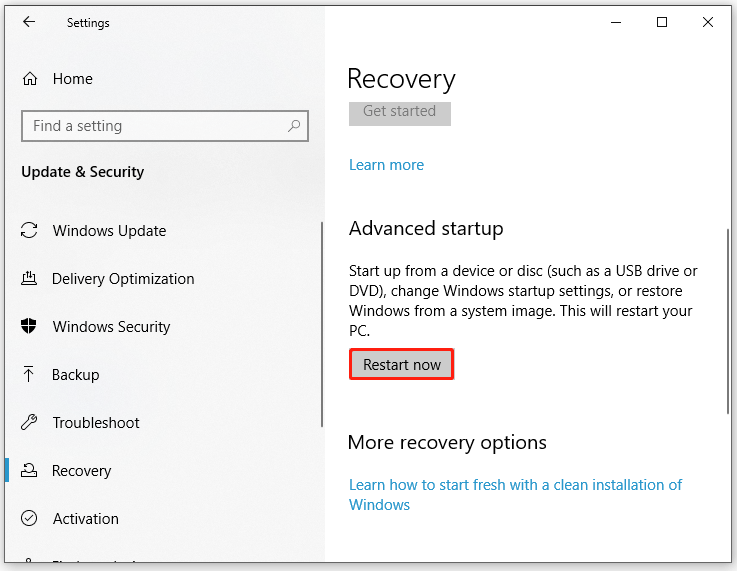Click the Recovery page scrollbar
The width and height of the screenshot is (737, 571).
pos(728,321)
